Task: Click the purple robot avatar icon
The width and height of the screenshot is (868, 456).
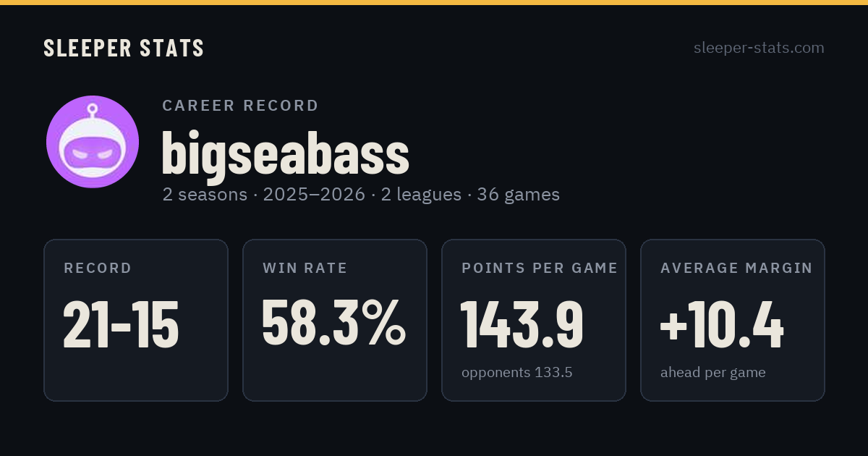Action: pos(93,142)
